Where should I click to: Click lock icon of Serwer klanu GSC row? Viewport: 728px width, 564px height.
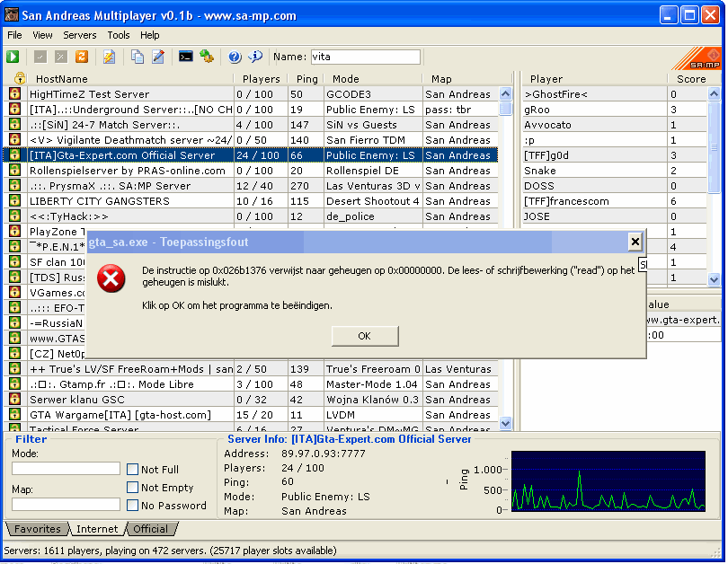click(15, 399)
